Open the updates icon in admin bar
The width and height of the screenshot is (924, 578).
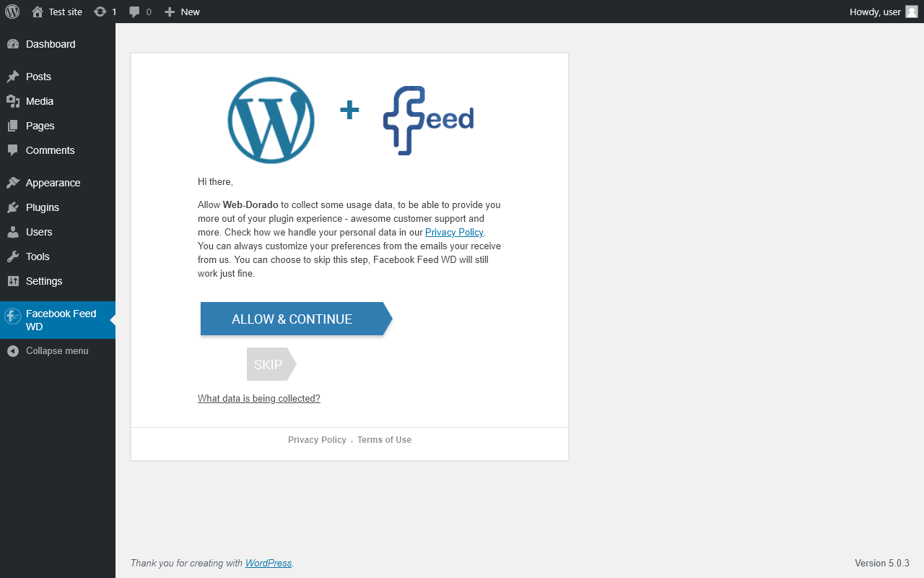[100, 12]
